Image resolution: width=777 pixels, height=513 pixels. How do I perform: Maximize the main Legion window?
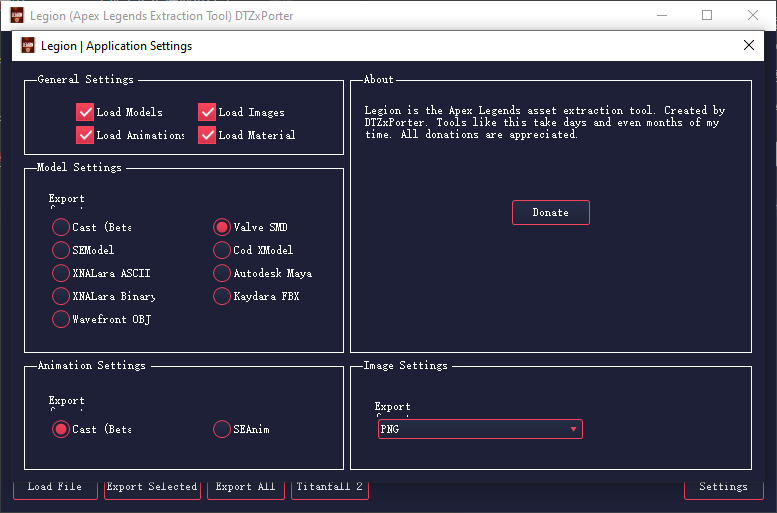click(x=707, y=15)
